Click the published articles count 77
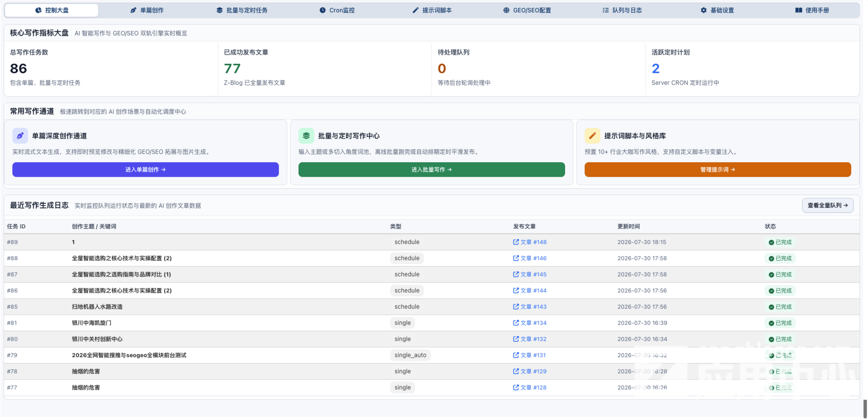Image resolution: width=868 pixels, height=419 pixels. point(232,69)
